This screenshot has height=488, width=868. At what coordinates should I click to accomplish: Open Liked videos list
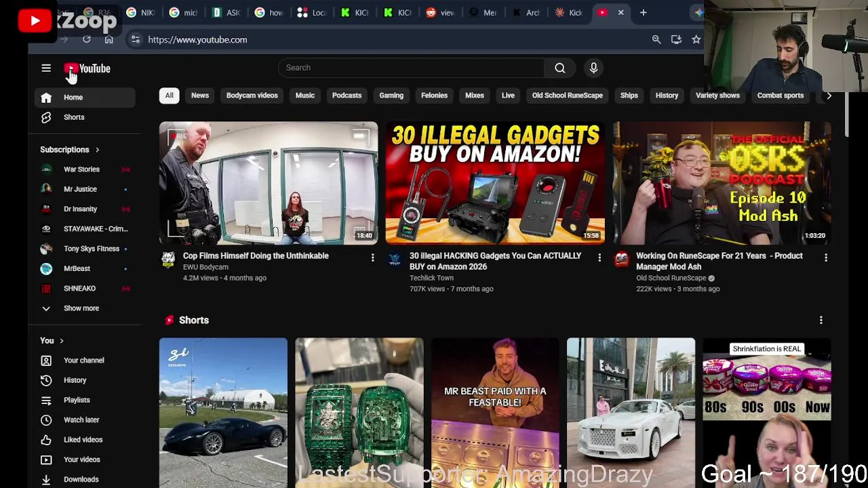point(85,440)
